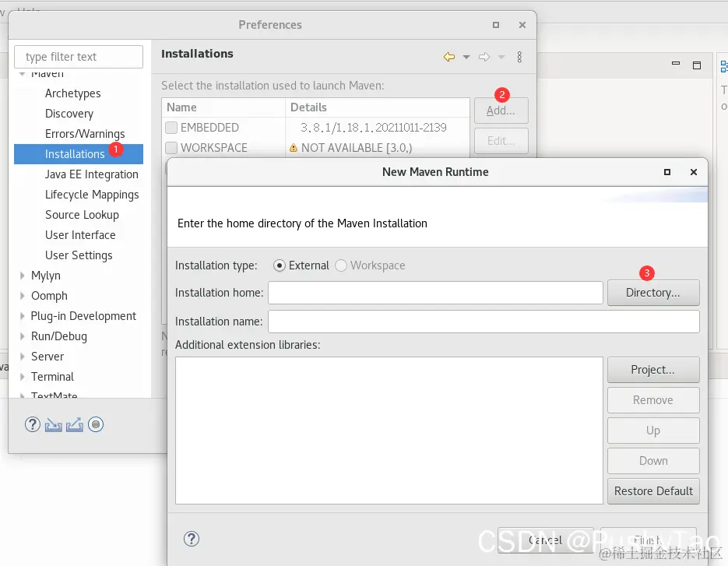
Task: Click the Additional extension libraries list
Action: (x=389, y=431)
